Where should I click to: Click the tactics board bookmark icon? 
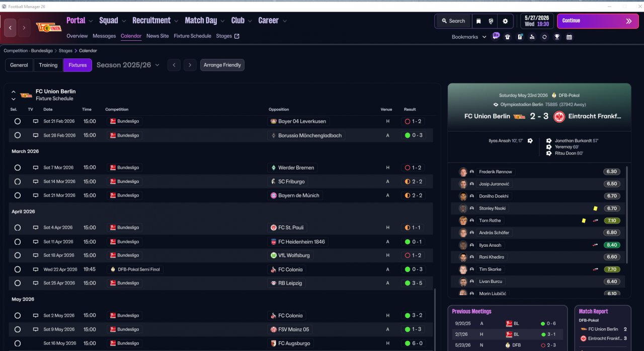point(520,37)
